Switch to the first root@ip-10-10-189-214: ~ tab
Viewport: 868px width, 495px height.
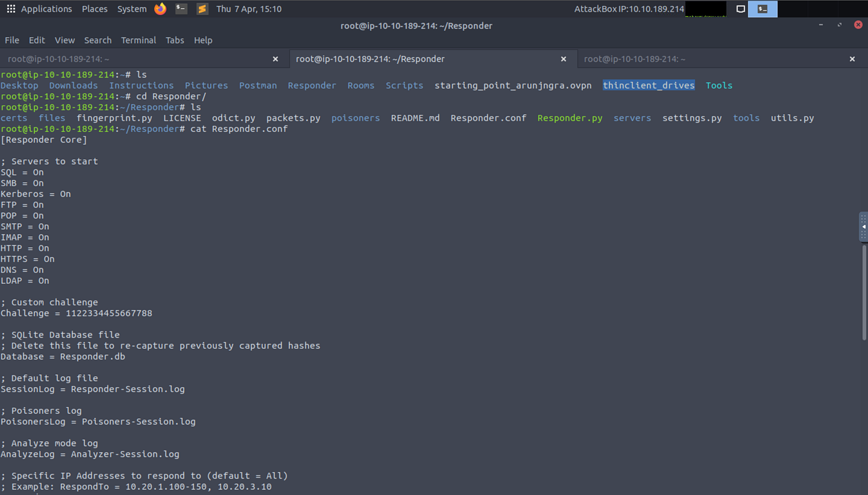coord(144,59)
